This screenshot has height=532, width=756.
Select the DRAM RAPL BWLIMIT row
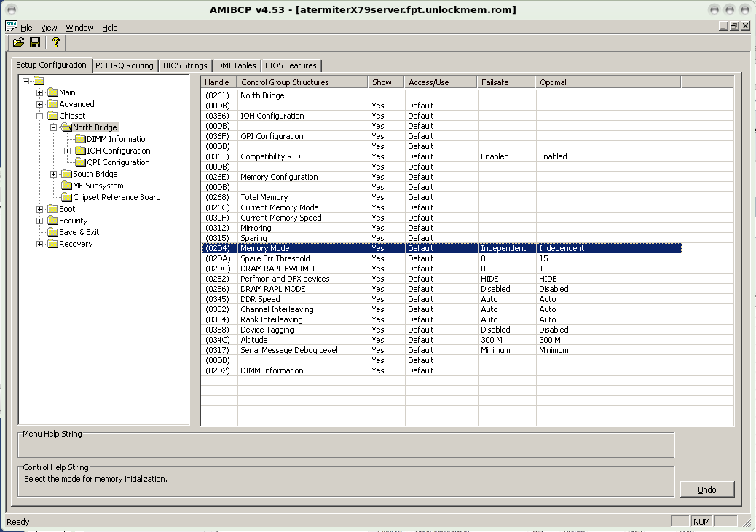pos(441,269)
